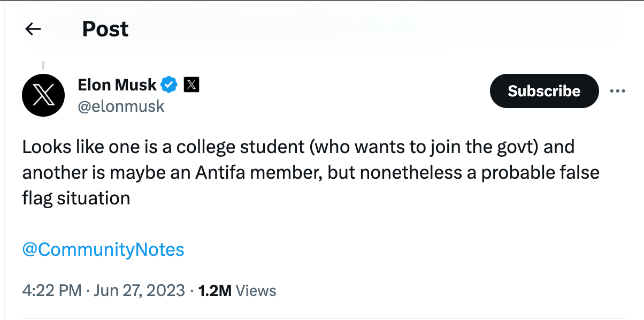Open the @CommunityNotes mention link
The width and height of the screenshot is (644, 320).
point(103,249)
